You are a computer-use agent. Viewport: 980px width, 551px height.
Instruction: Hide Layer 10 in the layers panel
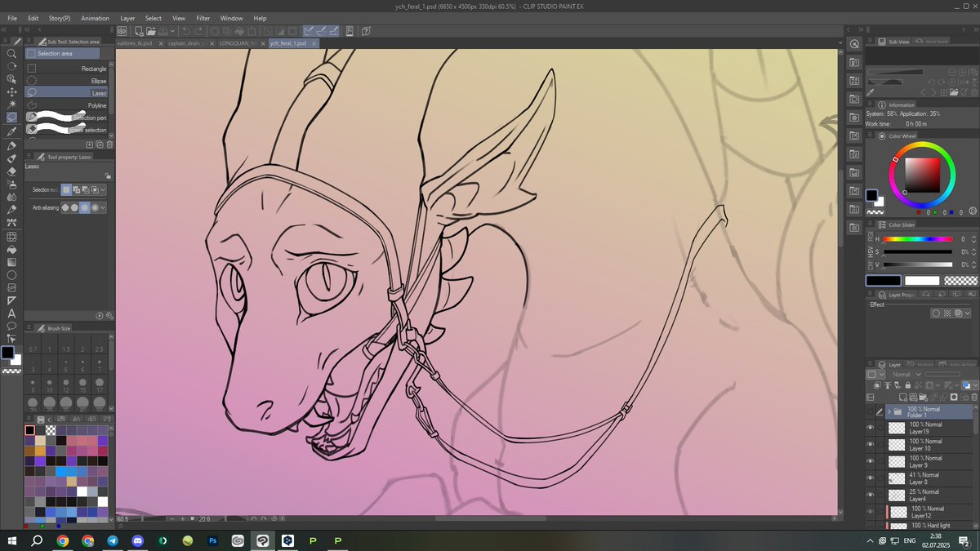870,444
